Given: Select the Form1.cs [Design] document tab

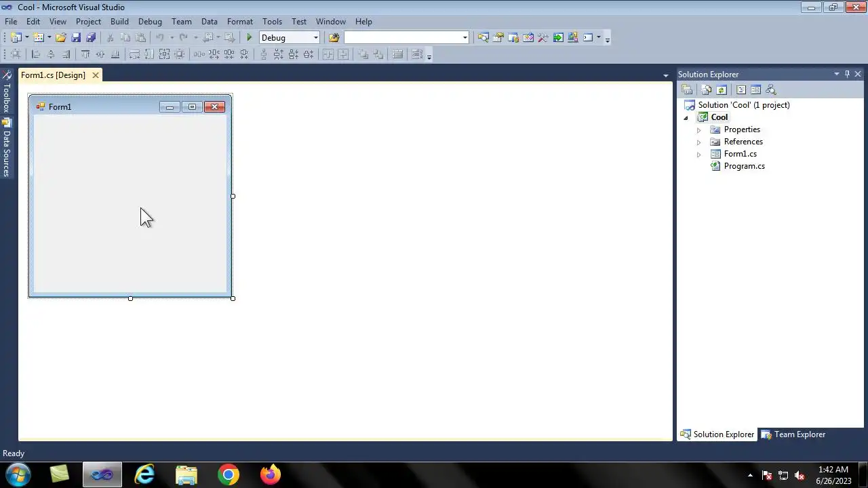Looking at the screenshot, I should [53, 75].
